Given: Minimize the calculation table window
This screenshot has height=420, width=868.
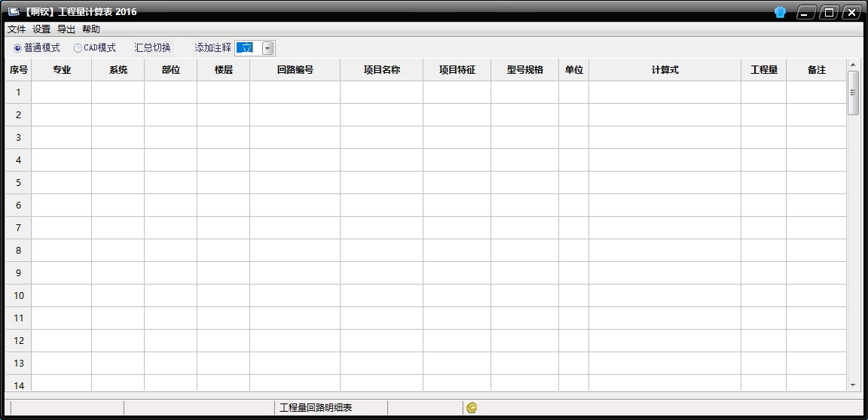Looking at the screenshot, I should tap(806, 12).
